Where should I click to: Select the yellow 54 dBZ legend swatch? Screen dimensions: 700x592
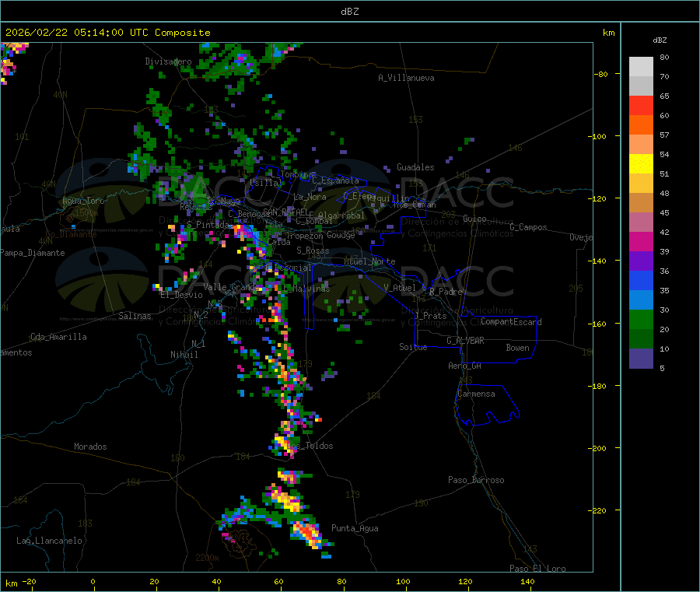(x=641, y=164)
